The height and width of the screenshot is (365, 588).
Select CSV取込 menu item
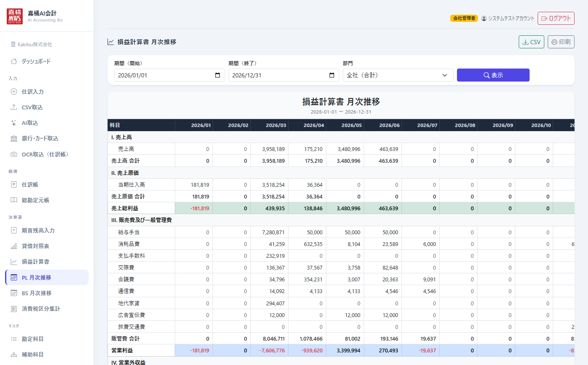[x=47, y=107]
